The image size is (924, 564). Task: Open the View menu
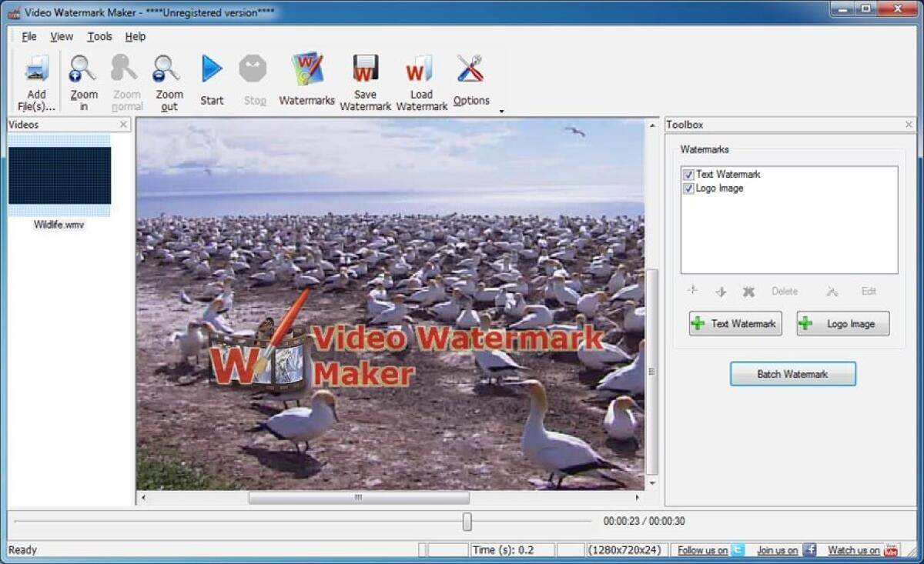coord(61,36)
